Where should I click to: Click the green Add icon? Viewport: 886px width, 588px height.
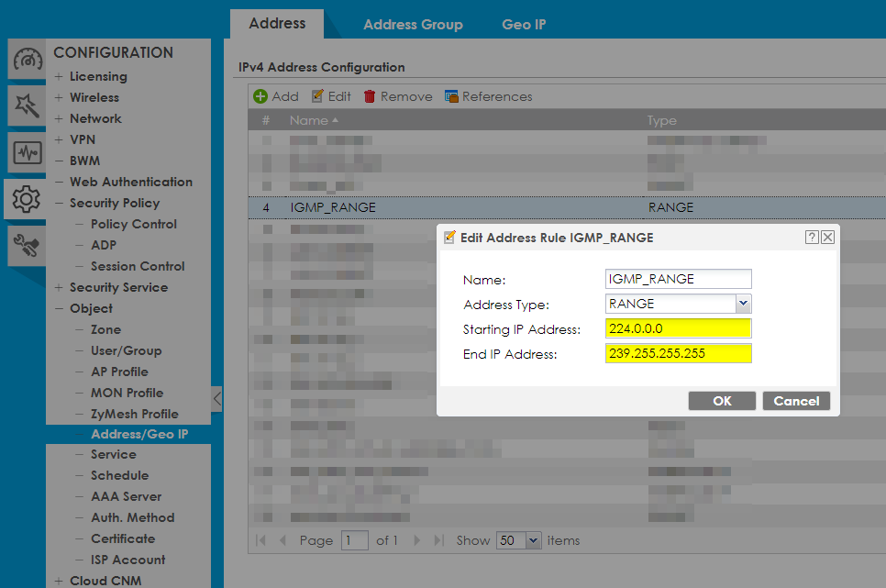point(260,96)
